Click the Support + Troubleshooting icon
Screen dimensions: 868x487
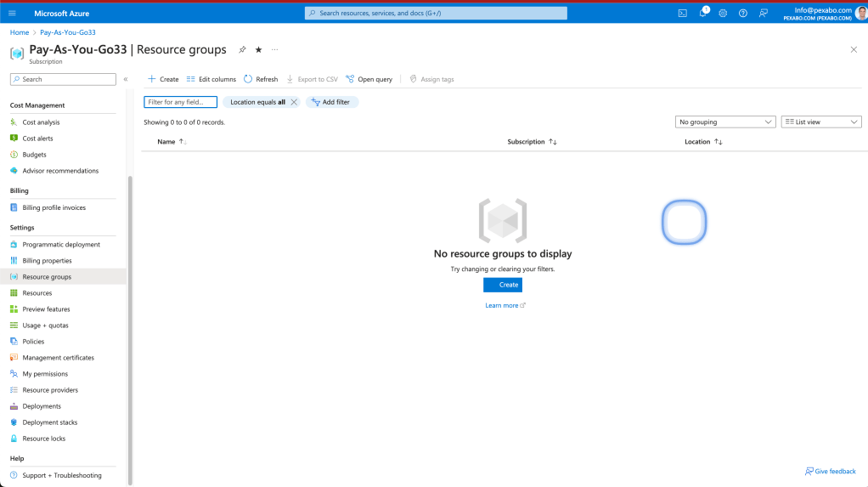tap(14, 475)
